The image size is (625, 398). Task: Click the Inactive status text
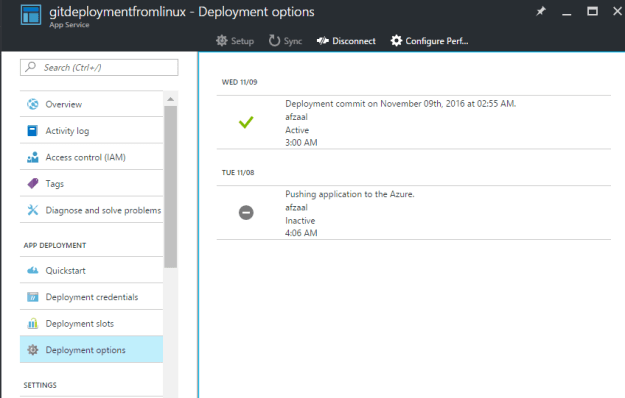[x=300, y=221]
